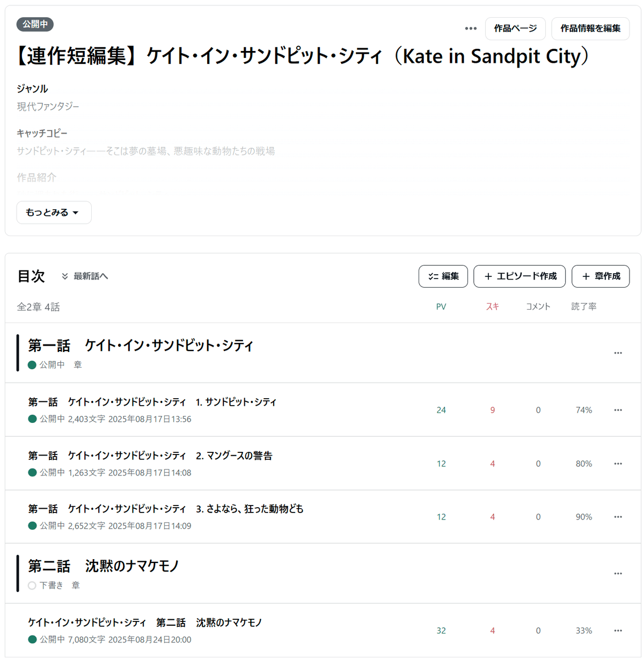Open the options menu for chapter 第二話 沈黙のナマケモノ
The height and width of the screenshot is (659, 644).
[x=618, y=573]
